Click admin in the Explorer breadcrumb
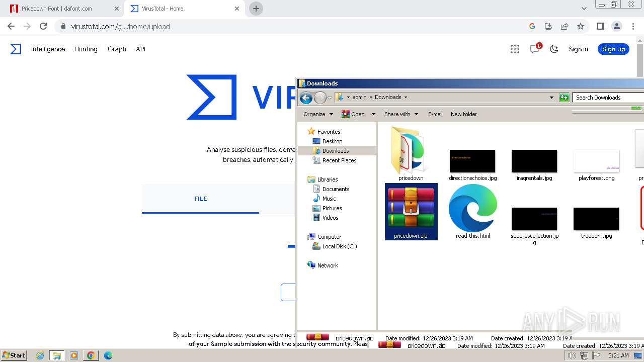The width and height of the screenshot is (644, 362). [359, 97]
